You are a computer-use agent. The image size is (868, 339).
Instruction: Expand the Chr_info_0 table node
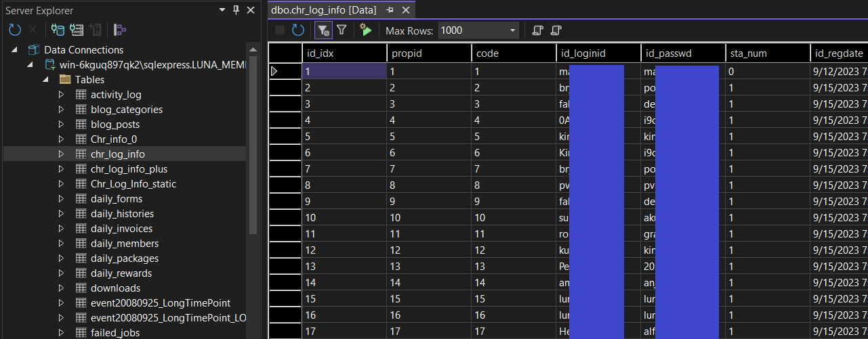[x=61, y=139]
